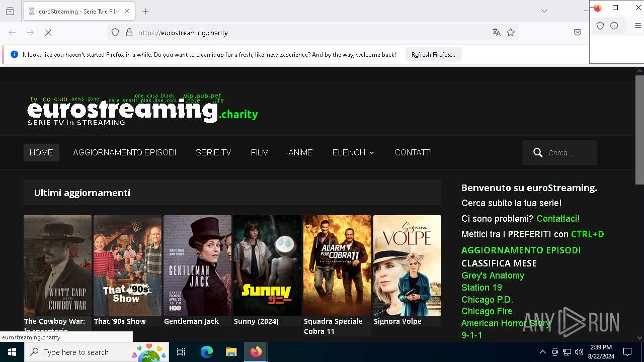Follow the Contattaci! link
The width and height of the screenshot is (644, 362).
[558, 219]
